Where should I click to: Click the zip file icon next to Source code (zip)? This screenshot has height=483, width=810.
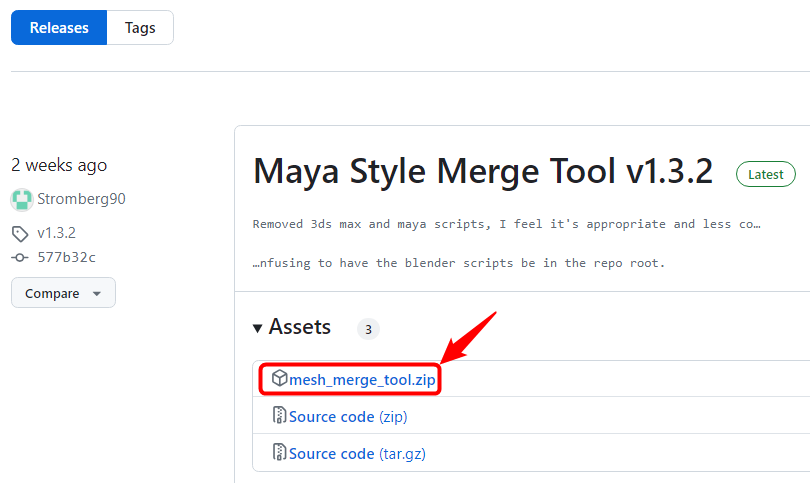(279, 415)
